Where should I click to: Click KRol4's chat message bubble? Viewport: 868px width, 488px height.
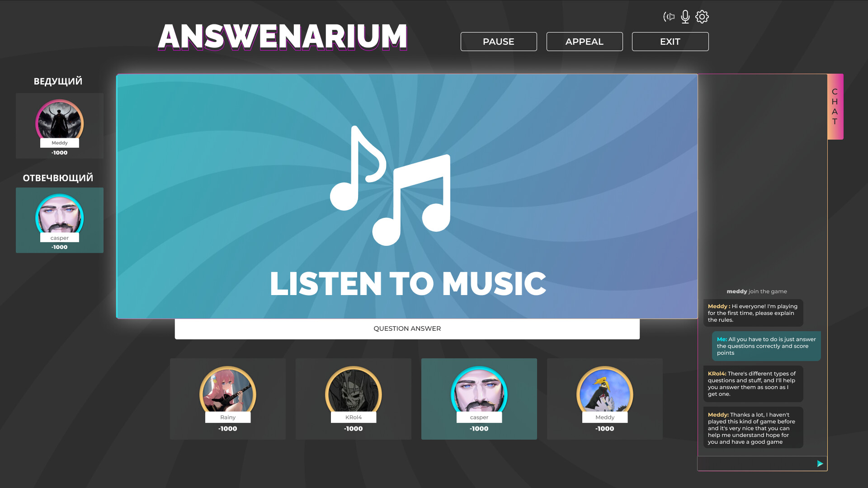click(x=753, y=384)
